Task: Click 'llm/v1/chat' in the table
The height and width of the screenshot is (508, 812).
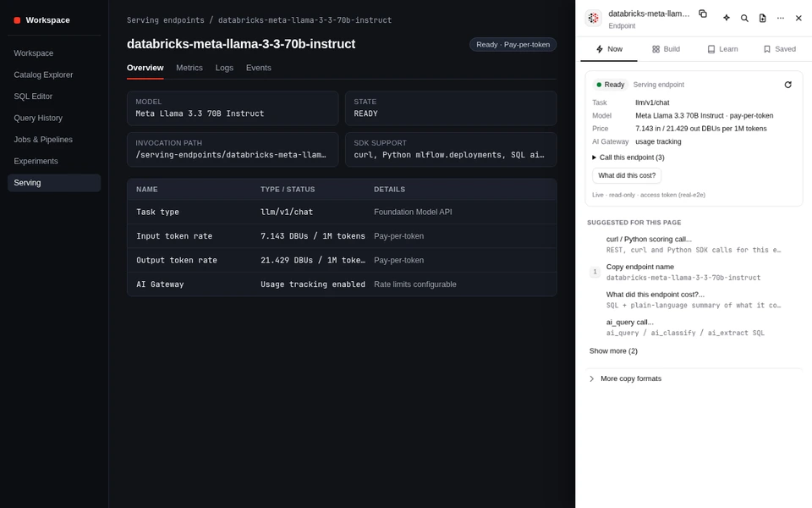Action: pos(287,212)
